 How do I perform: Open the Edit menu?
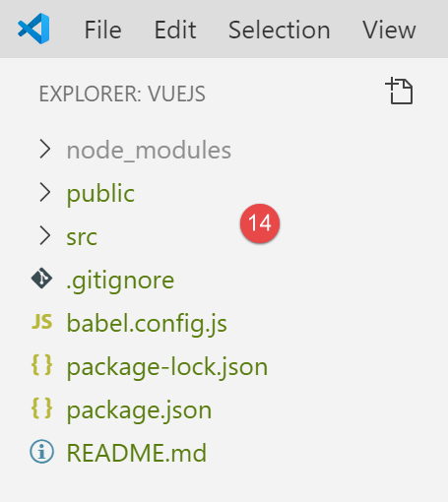pyautogui.click(x=175, y=30)
